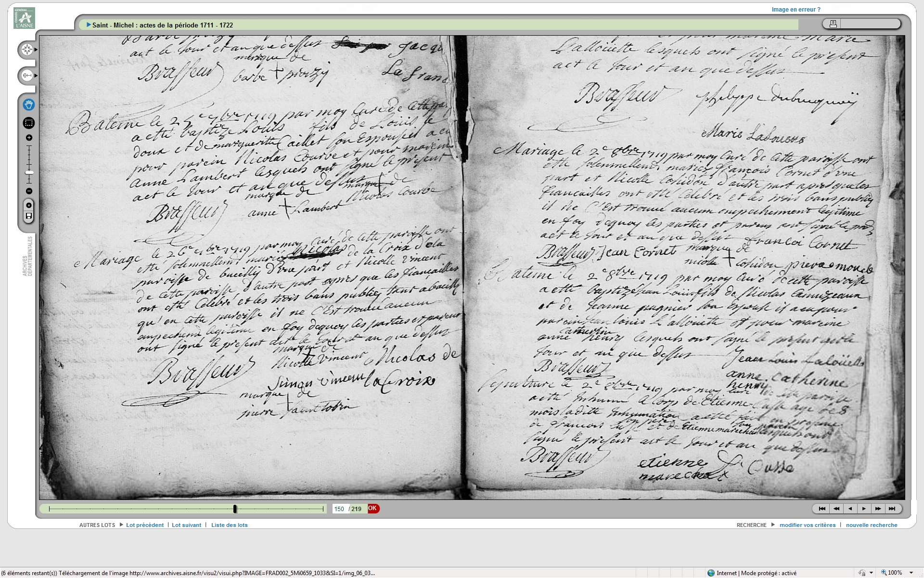Go to the next page
Viewport: 924px width, 578px height.
coord(864,509)
